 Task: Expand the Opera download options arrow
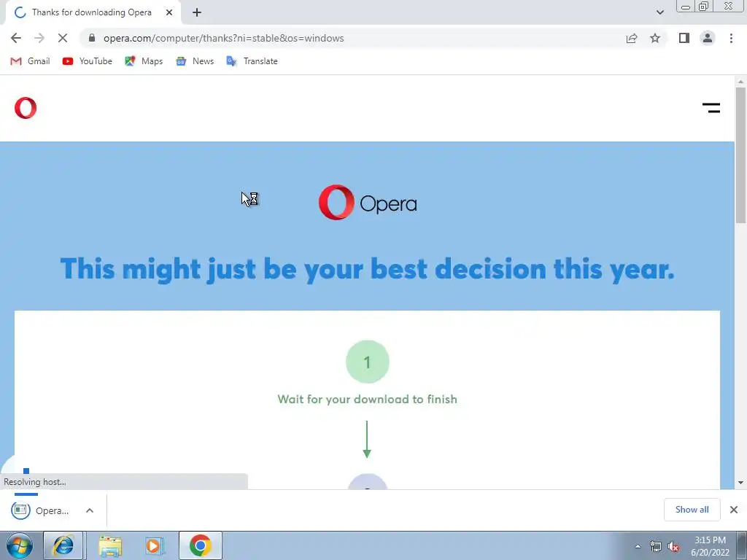90,510
